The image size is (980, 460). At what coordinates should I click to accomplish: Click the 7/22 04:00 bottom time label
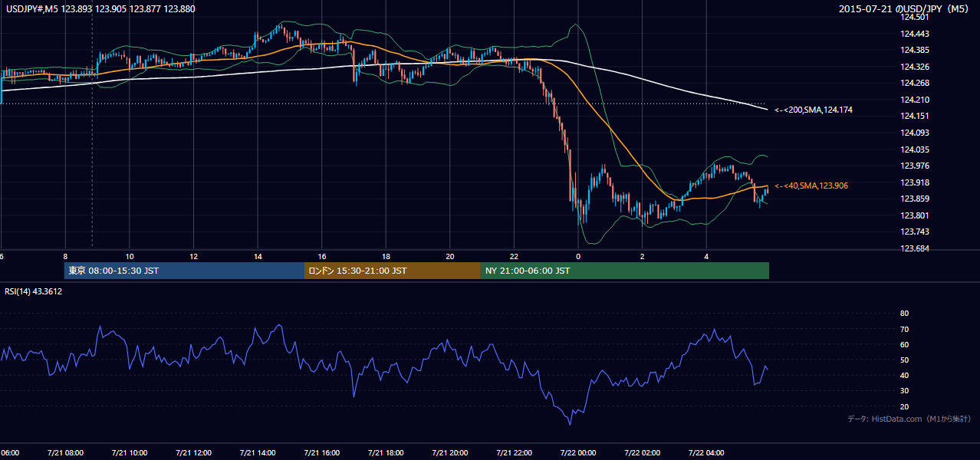pyautogui.click(x=706, y=453)
